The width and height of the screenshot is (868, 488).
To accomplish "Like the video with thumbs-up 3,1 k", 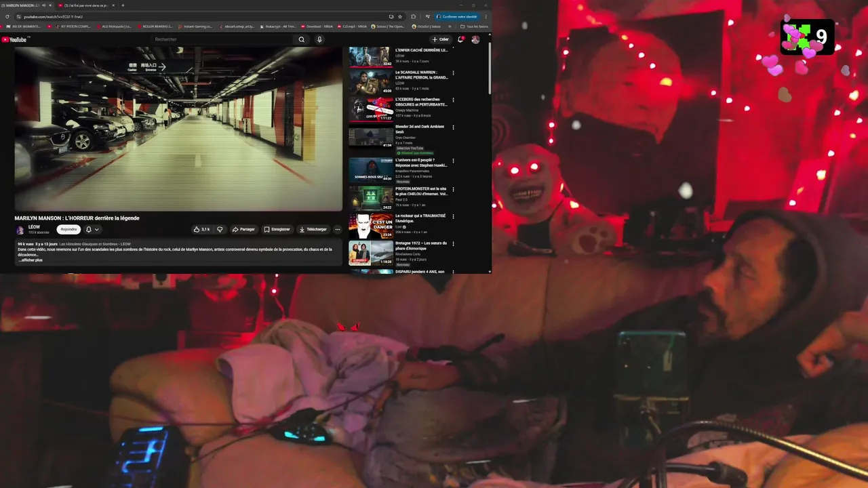I will click(x=201, y=229).
